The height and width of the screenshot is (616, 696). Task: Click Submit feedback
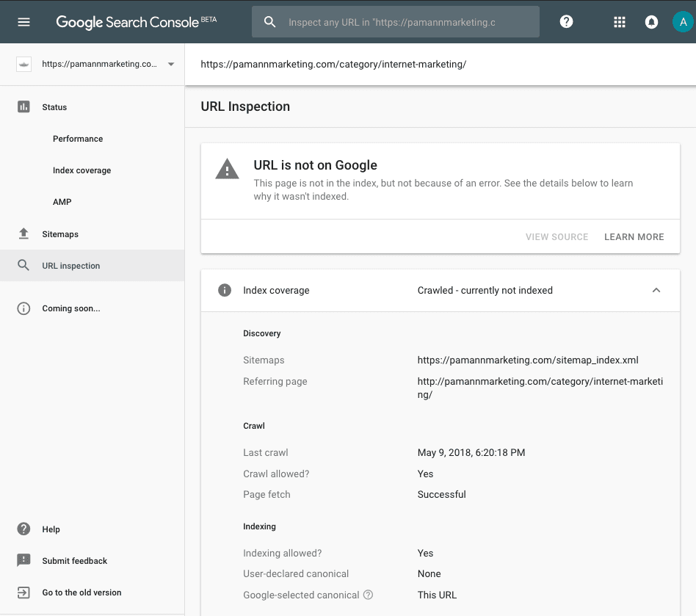coord(75,560)
